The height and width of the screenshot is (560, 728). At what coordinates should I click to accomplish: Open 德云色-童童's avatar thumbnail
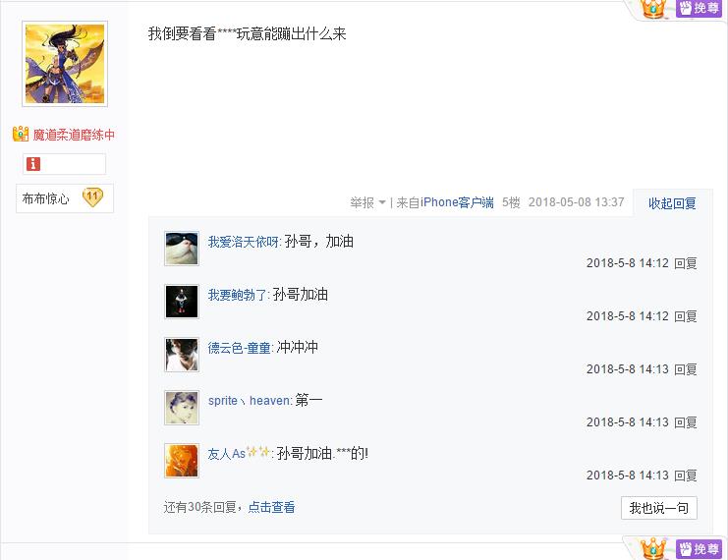(x=182, y=355)
